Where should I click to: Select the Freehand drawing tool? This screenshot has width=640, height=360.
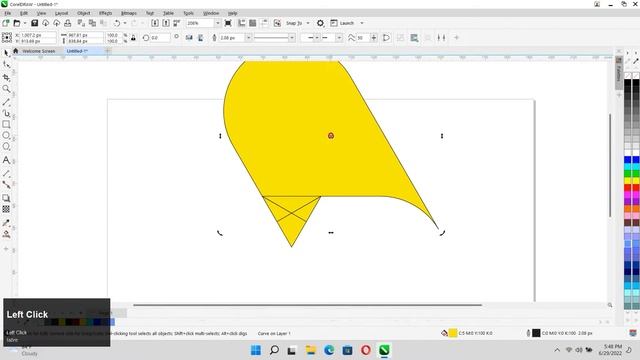[x=6, y=102]
